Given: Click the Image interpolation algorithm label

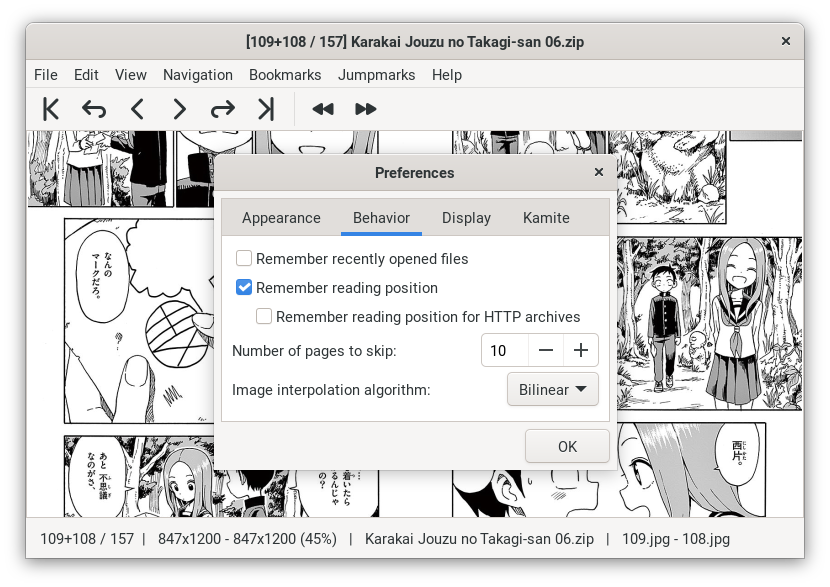Looking at the screenshot, I should click(331, 390).
